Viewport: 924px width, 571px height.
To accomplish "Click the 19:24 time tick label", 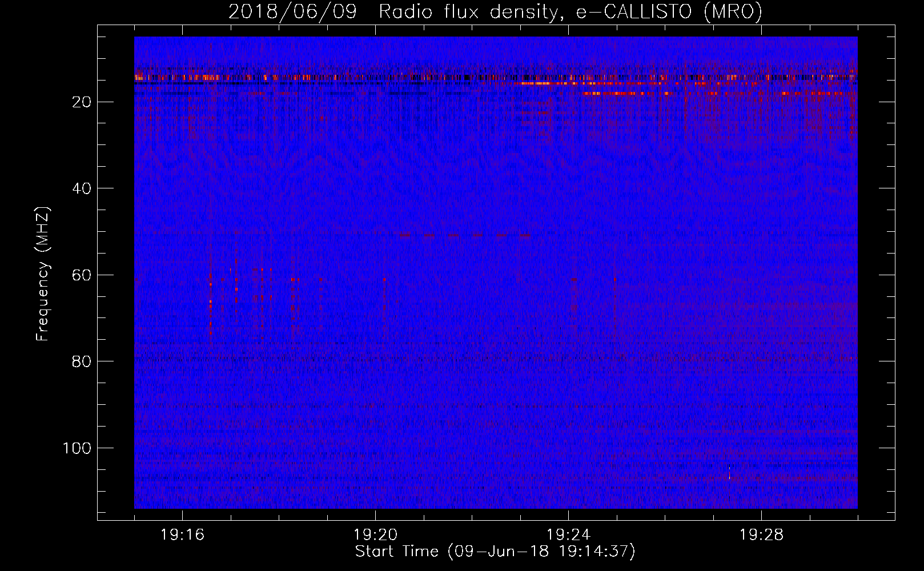I will (x=568, y=535).
